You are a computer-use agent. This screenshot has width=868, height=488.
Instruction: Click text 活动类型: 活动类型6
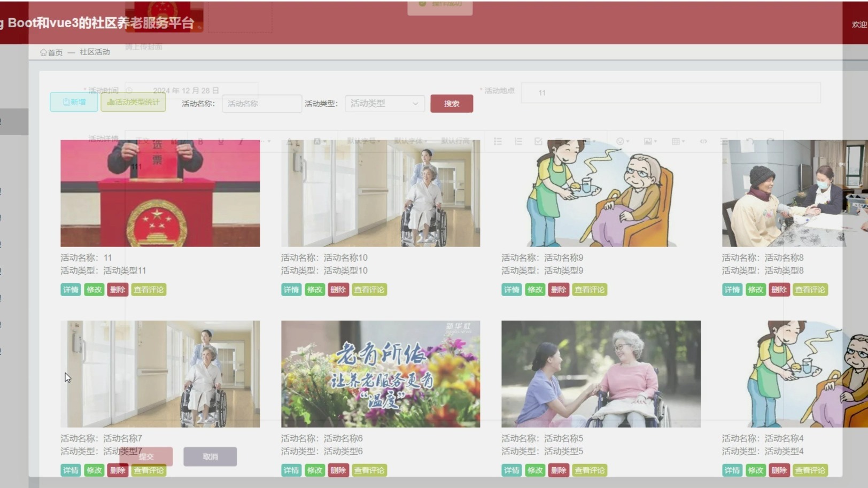pos(322,451)
